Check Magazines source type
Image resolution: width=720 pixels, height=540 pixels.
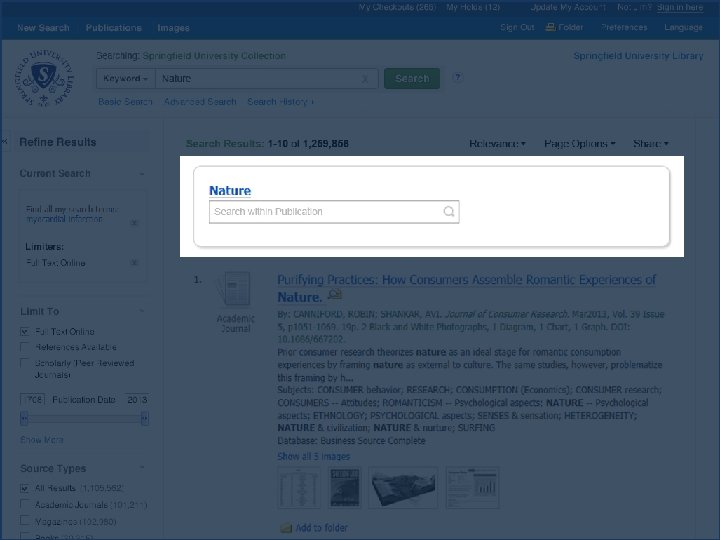(25, 521)
